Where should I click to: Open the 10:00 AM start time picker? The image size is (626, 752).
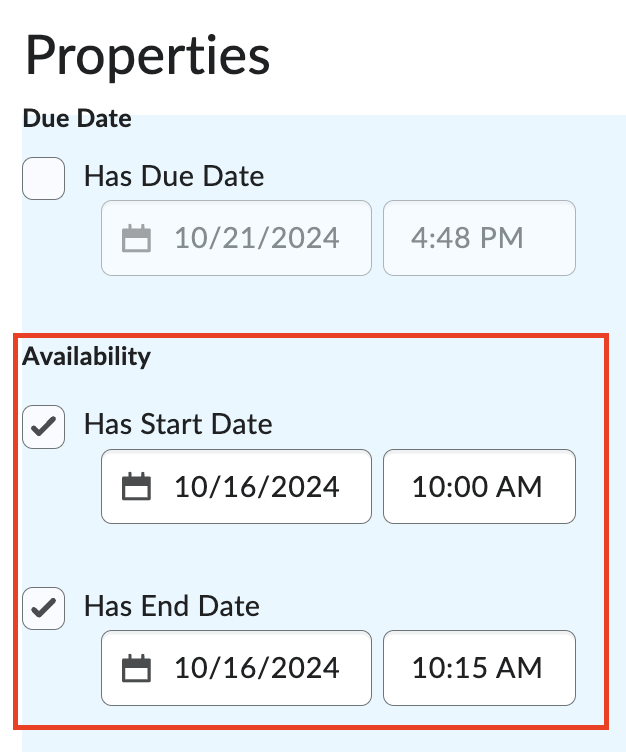pos(479,486)
